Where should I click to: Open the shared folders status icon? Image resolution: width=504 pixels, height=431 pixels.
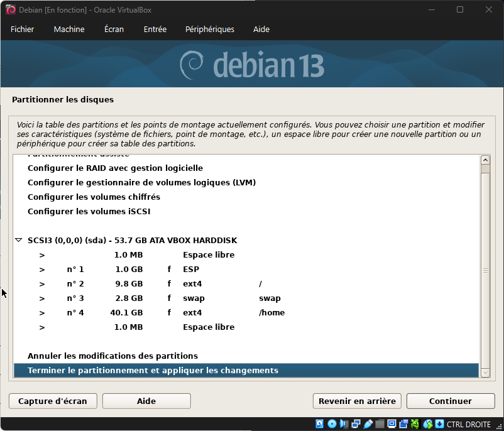click(380, 424)
